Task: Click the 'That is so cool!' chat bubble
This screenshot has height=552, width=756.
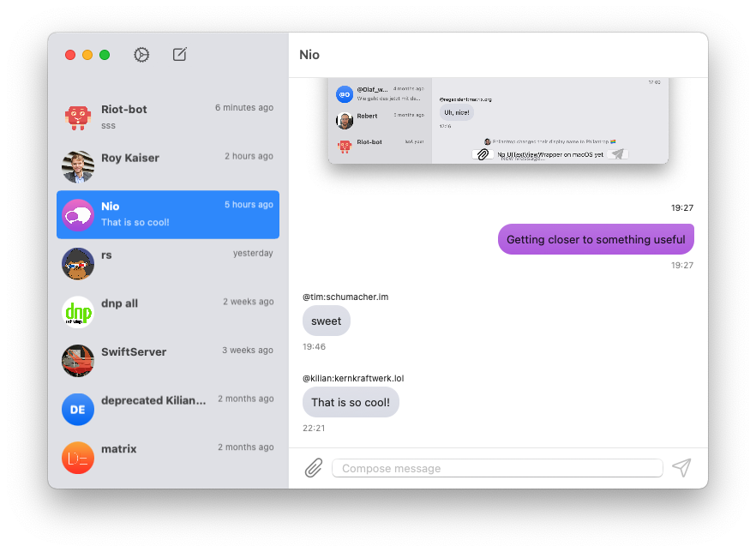Action: tap(351, 402)
